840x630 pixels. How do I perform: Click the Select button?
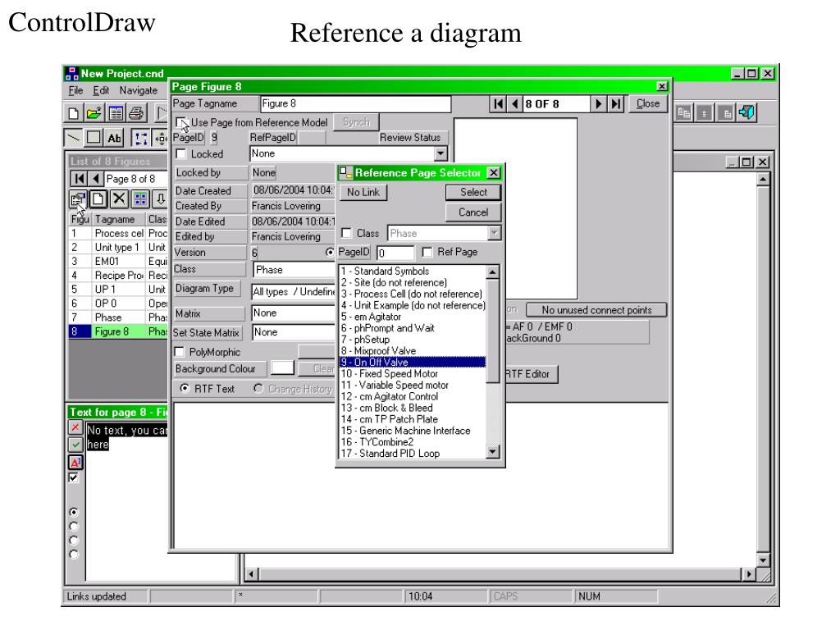[473, 192]
